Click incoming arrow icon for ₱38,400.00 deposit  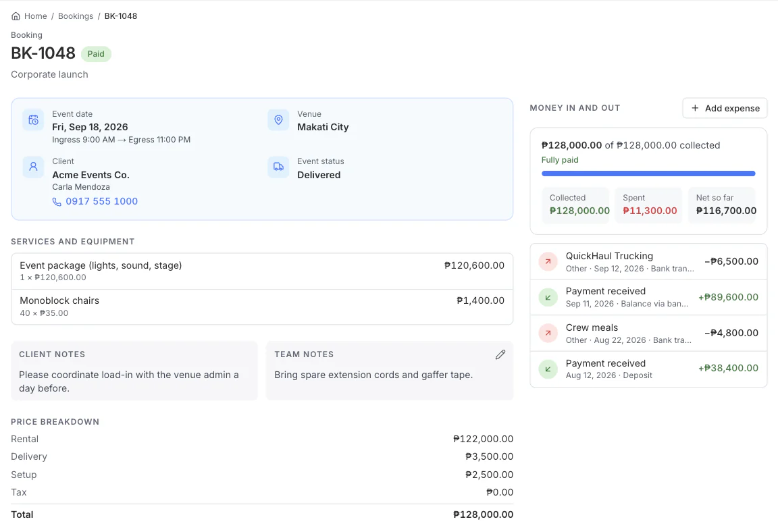click(x=548, y=369)
